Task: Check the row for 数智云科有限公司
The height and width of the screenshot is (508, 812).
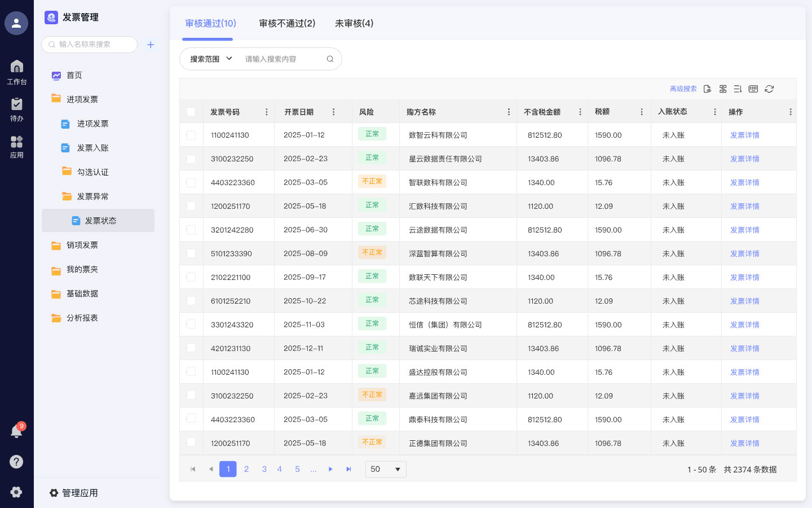Action: coord(191,135)
